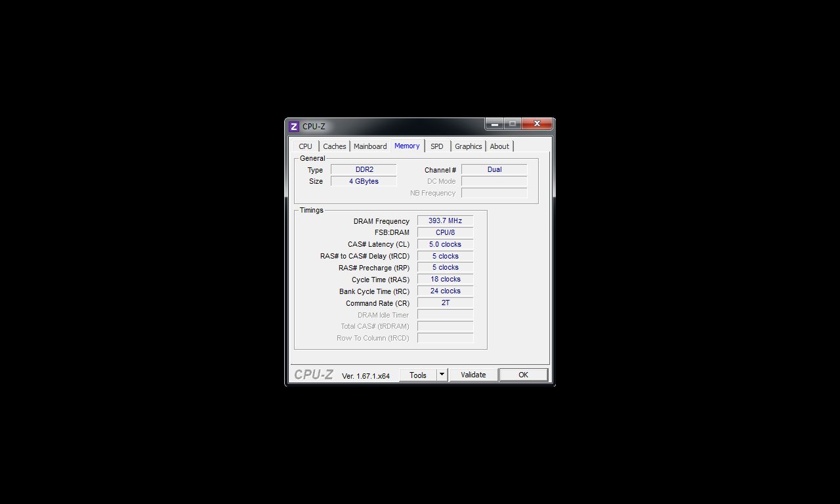Open the CPU tab
840x504 pixels.
[305, 146]
